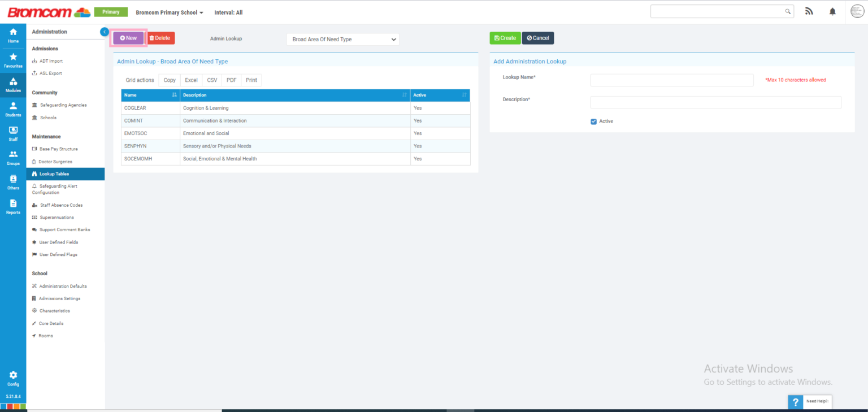Collapse the Administration panel with the blue chevron
Viewport: 868px width, 412px height.
104,32
